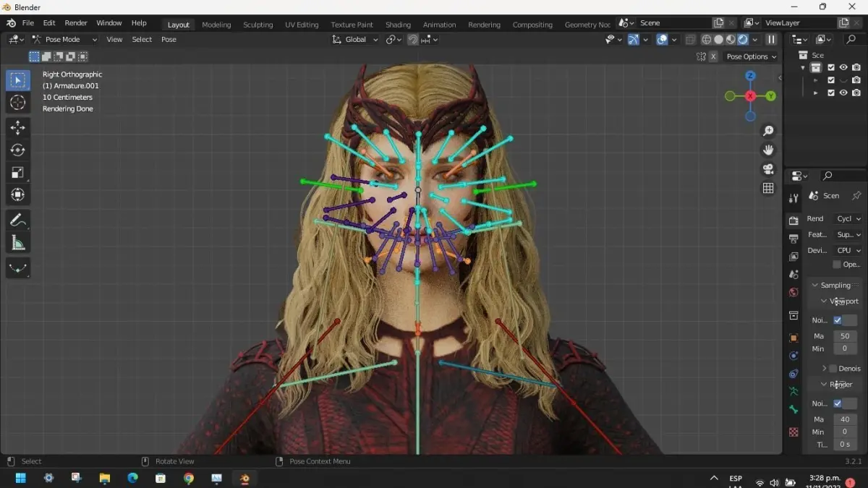Screen dimensions: 868x488
Task: Open the Render menu
Action: click(x=76, y=23)
